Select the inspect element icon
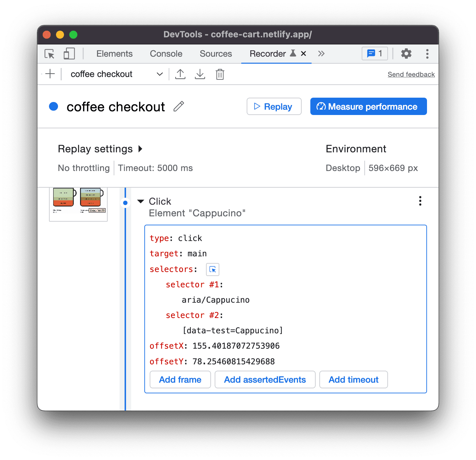This screenshot has width=476, height=460. 49,53
